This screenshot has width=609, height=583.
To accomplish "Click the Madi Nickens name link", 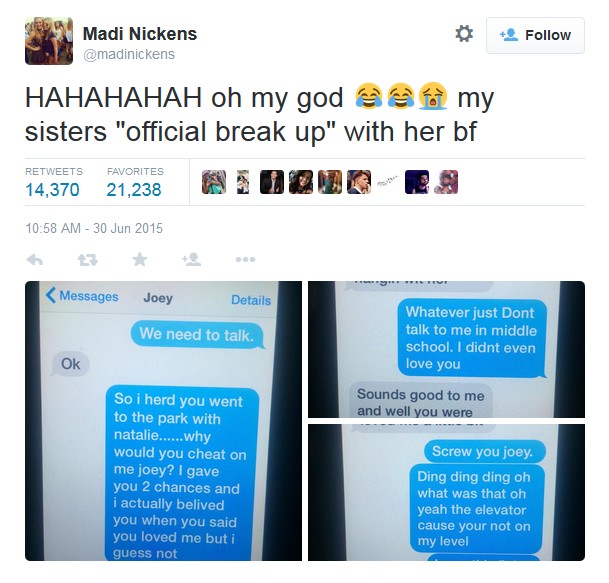I will [140, 34].
